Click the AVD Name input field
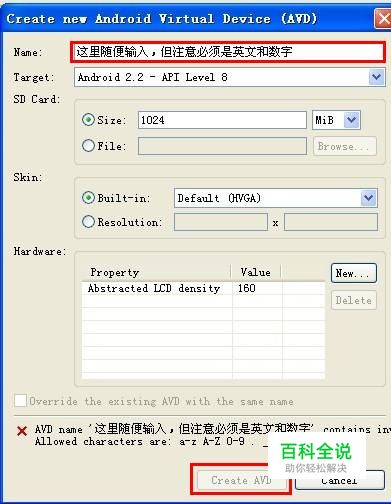This screenshot has height=504, width=391. tap(228, 52)
